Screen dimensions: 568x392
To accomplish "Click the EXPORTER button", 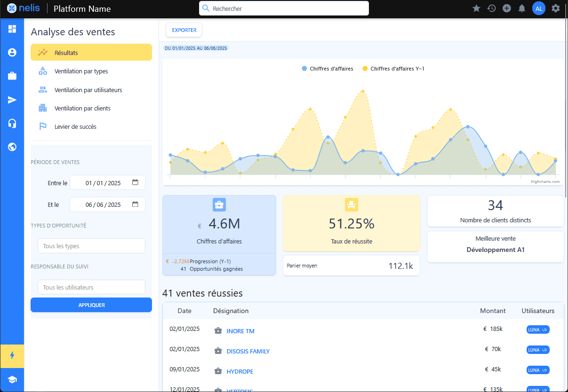I will tap(184, 30).
